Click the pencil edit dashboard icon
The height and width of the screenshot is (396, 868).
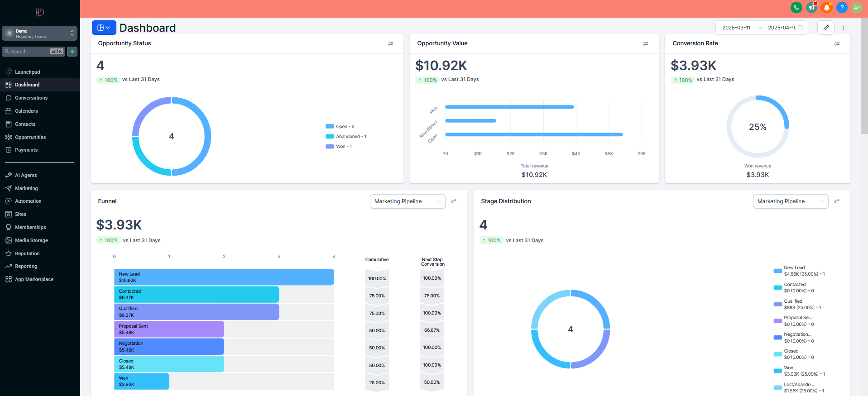826,28
